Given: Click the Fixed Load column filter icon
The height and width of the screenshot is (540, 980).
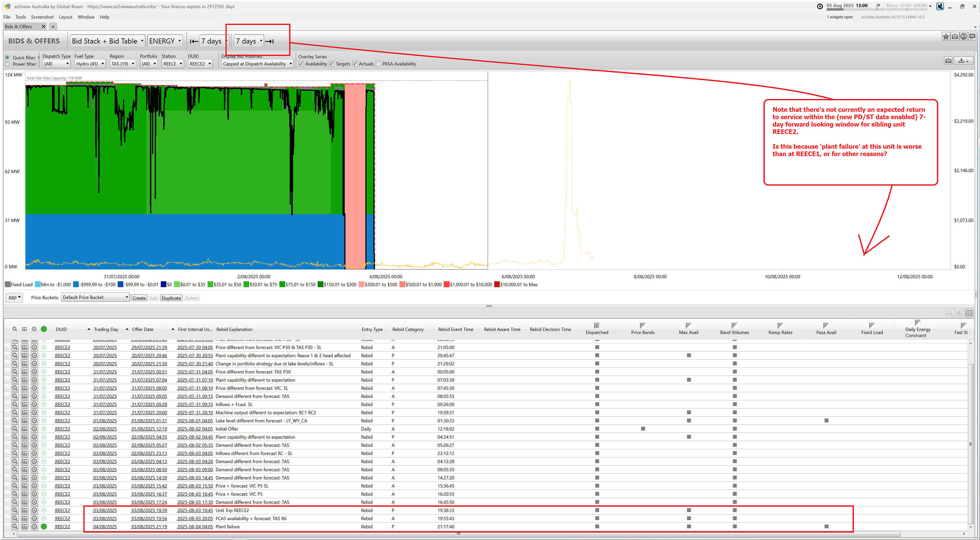Looking at the screenshot, I should pos(872,326).
